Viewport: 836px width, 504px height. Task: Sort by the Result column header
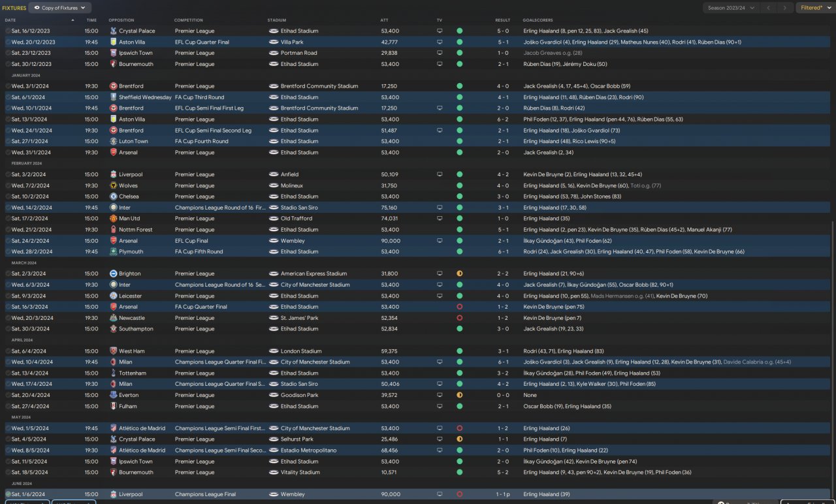point(503,20)
